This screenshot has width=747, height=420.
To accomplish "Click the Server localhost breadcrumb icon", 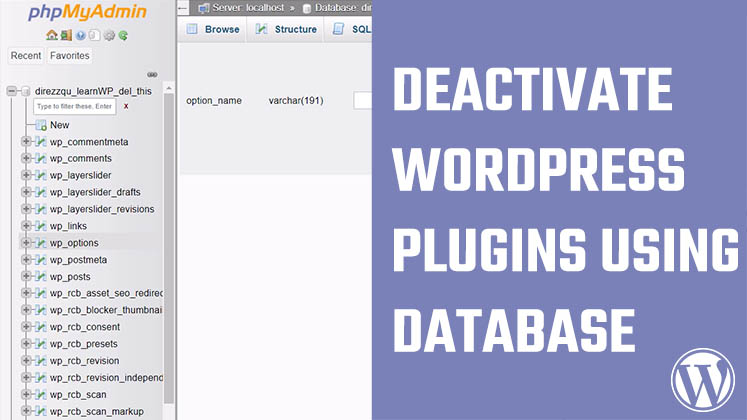I will click(x=203, y=8).
